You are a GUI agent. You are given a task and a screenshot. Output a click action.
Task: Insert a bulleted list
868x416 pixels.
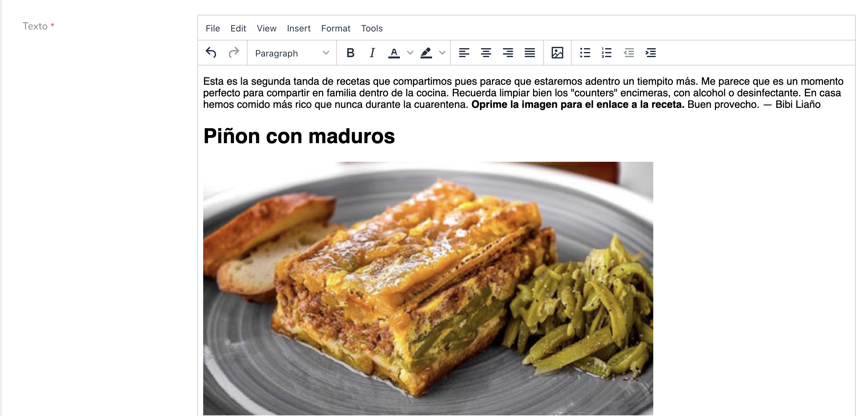pyautogui.click(x=585, y=53)
